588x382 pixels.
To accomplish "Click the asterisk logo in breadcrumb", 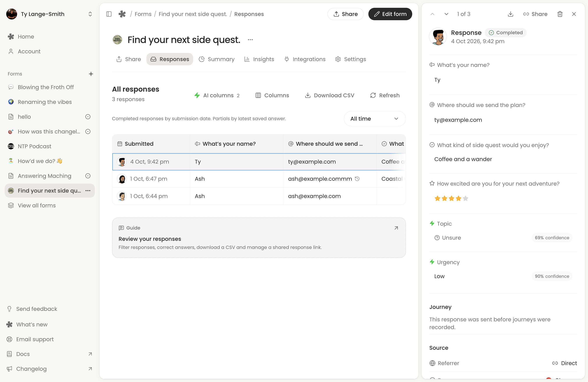I will pyautogui.click(x=122, y=14).
